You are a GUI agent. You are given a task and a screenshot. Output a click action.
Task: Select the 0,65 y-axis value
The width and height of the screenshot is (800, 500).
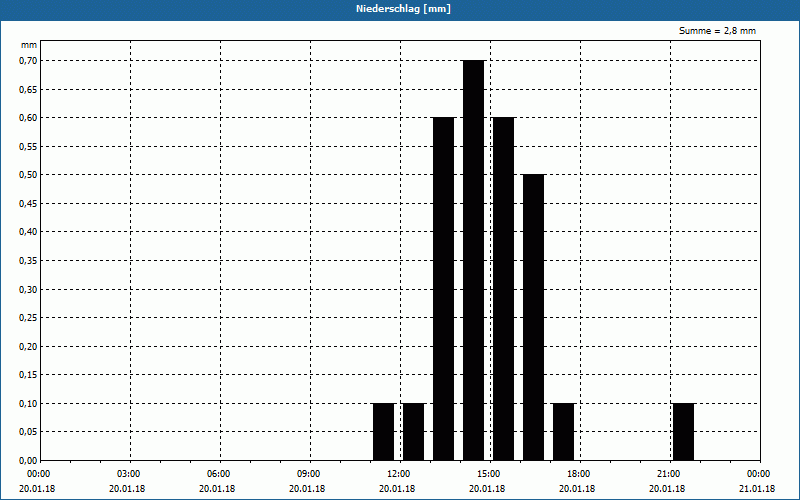point(28,89)
